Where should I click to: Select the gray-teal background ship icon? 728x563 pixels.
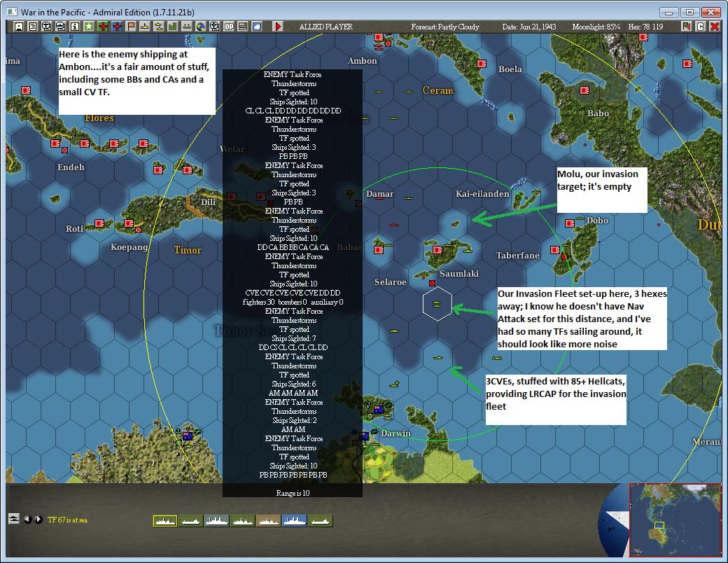click(217, 521)
